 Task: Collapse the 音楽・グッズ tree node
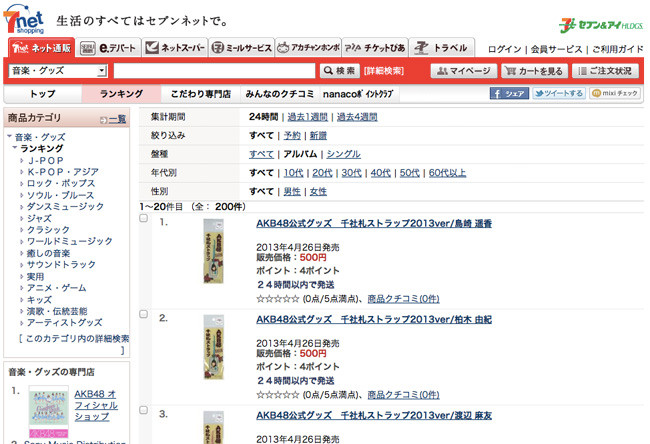click(x=9, y=136)
